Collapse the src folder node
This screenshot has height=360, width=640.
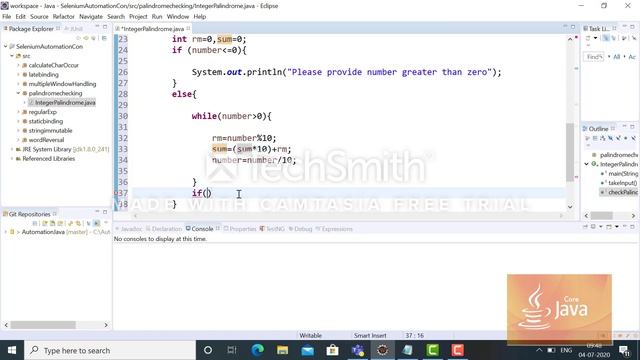pyautogui.click(x=12, y=56)
